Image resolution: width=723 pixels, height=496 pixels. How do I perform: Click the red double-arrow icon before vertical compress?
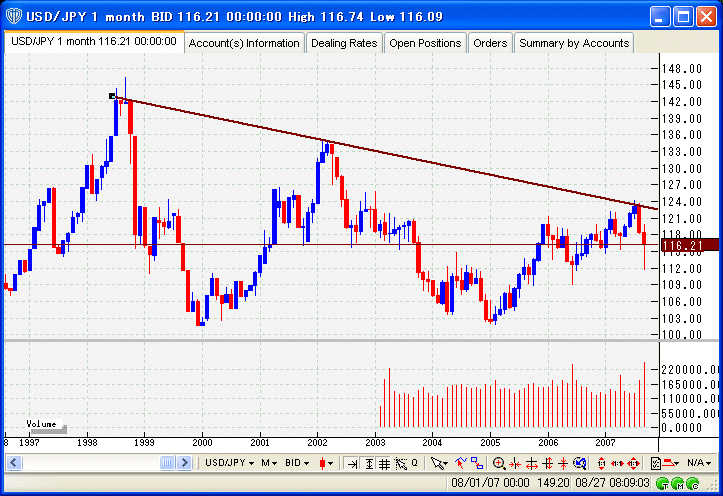(548, 463)
